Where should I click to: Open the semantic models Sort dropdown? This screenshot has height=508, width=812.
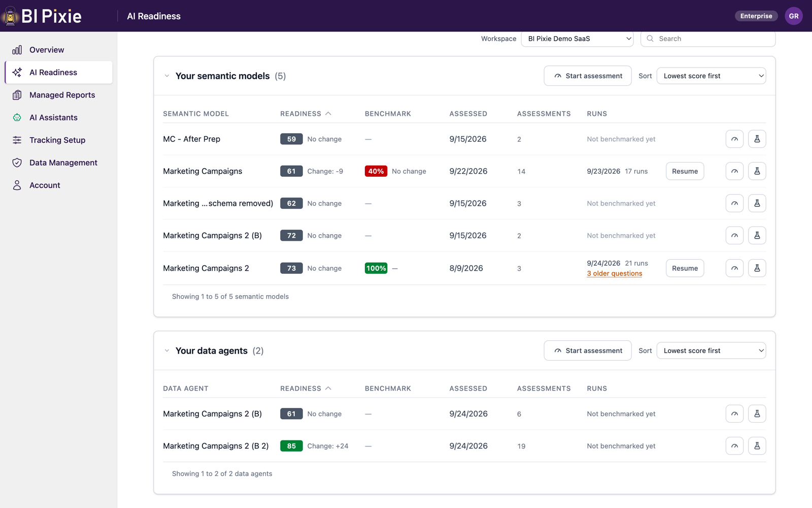711,76
